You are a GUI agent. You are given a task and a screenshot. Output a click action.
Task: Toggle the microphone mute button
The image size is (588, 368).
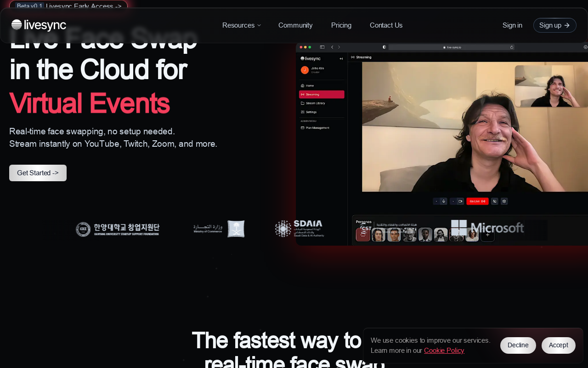(444, 201)
